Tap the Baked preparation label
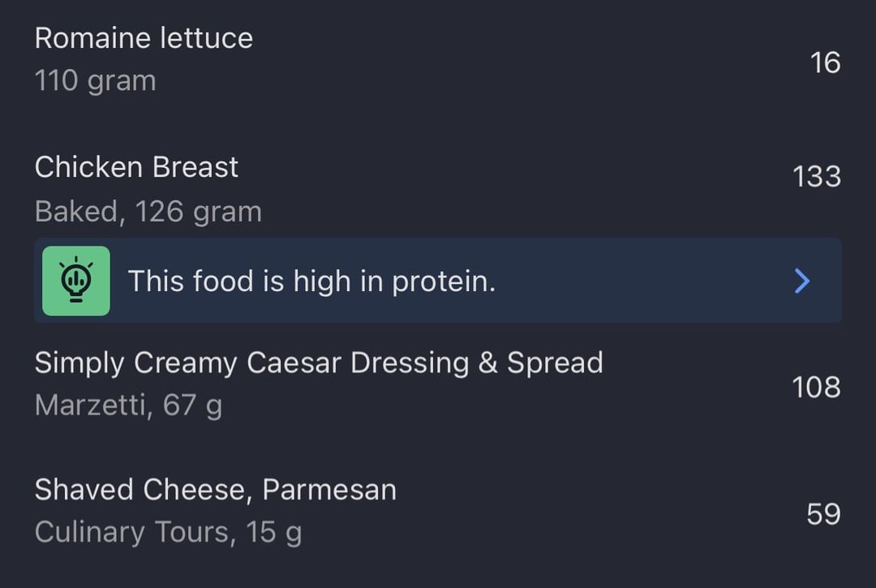Screen dimensions: 876x588 coord(76,212)
